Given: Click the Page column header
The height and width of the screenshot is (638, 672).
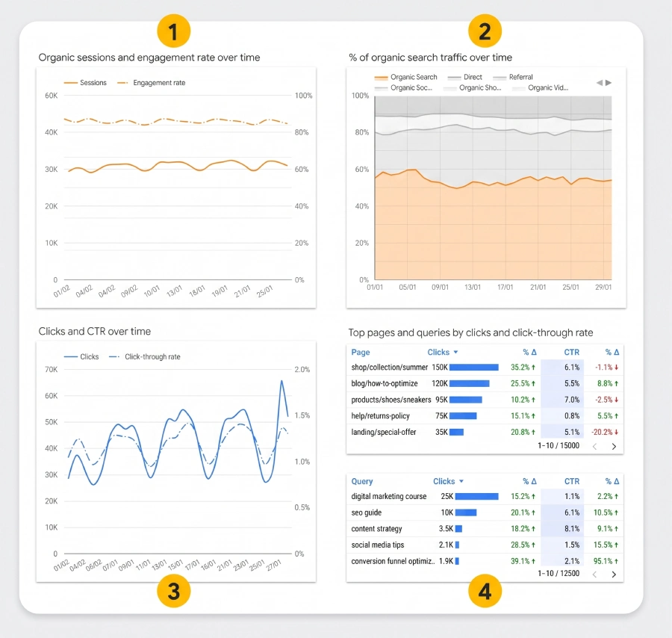Looking at the screenshot, I should point(361,352).
